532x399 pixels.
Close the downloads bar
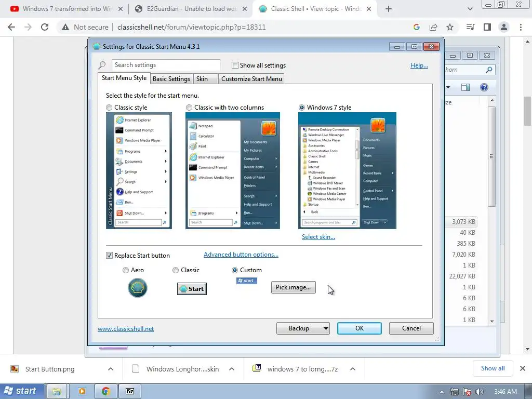523,368
